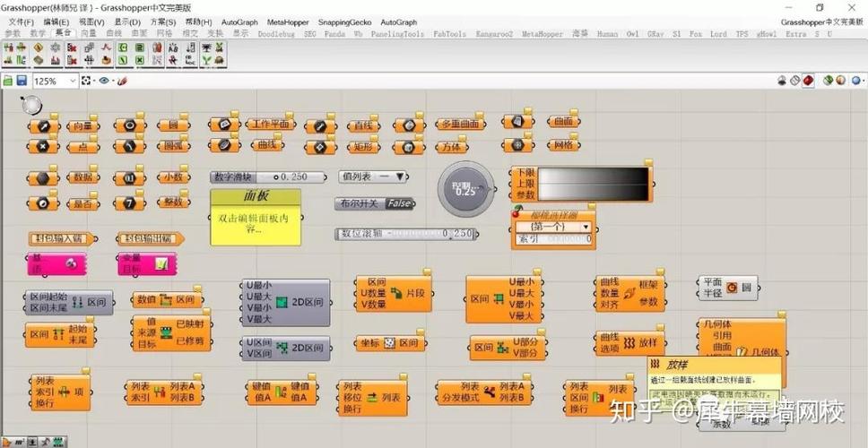
Task: Click the 是否 boolean parameter component
Action: coord(82,203)
